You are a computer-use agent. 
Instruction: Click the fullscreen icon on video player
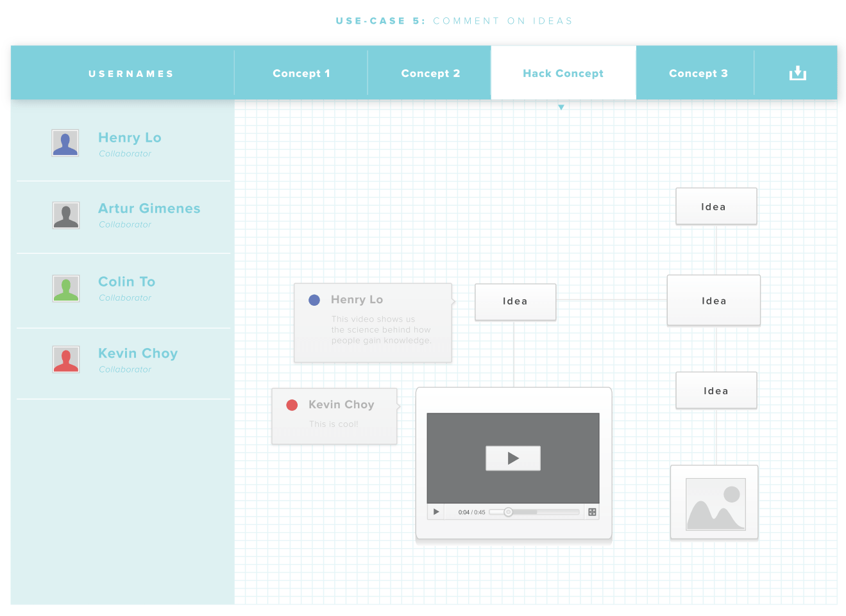pos(592,512)
